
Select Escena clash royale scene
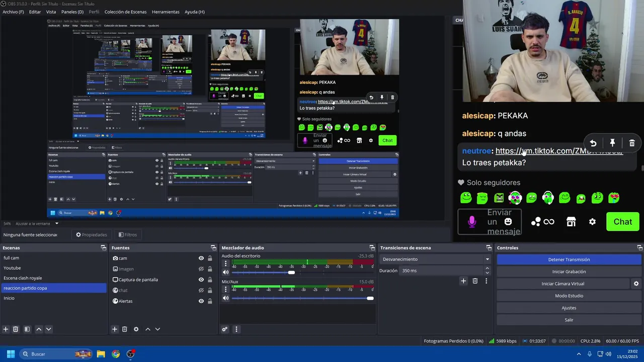[x=53, y=278]
